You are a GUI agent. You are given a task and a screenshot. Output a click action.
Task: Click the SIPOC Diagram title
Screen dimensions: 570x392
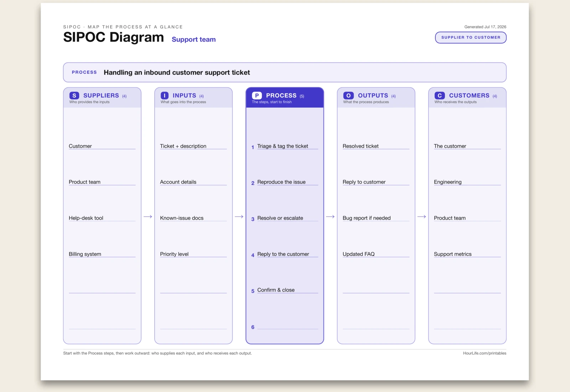click(113, 37)
